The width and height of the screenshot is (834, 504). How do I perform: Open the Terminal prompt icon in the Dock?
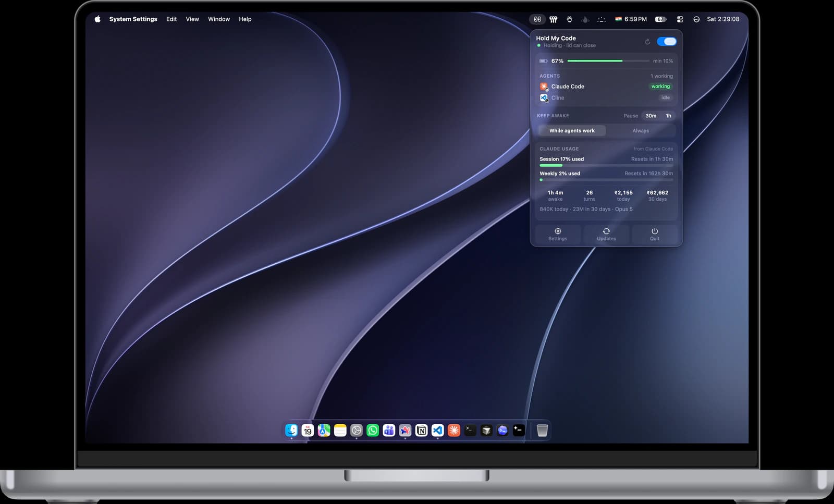tap(470, 430)
